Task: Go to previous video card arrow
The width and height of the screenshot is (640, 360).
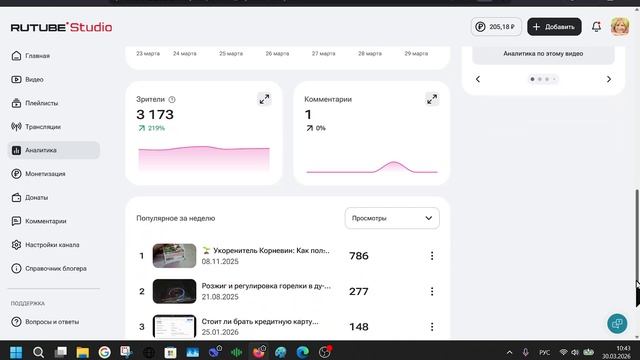Action: (x=478, y=79)
